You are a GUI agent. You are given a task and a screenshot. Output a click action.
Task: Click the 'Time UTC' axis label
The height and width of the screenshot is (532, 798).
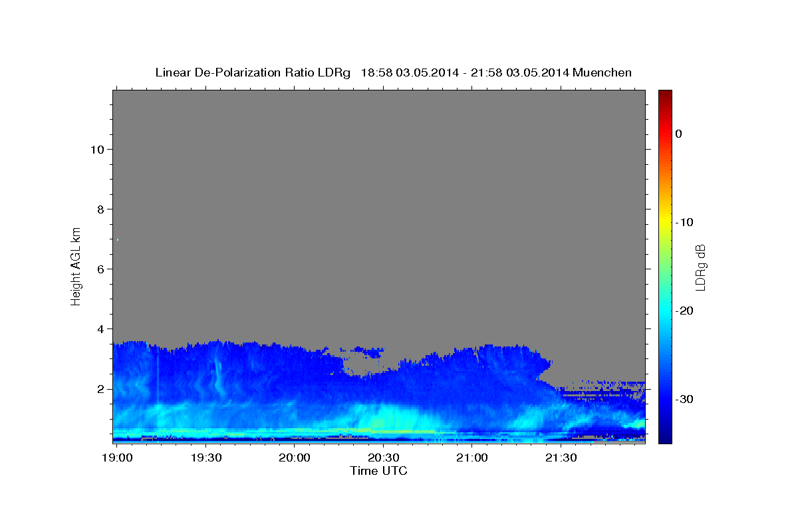[378, 471]
